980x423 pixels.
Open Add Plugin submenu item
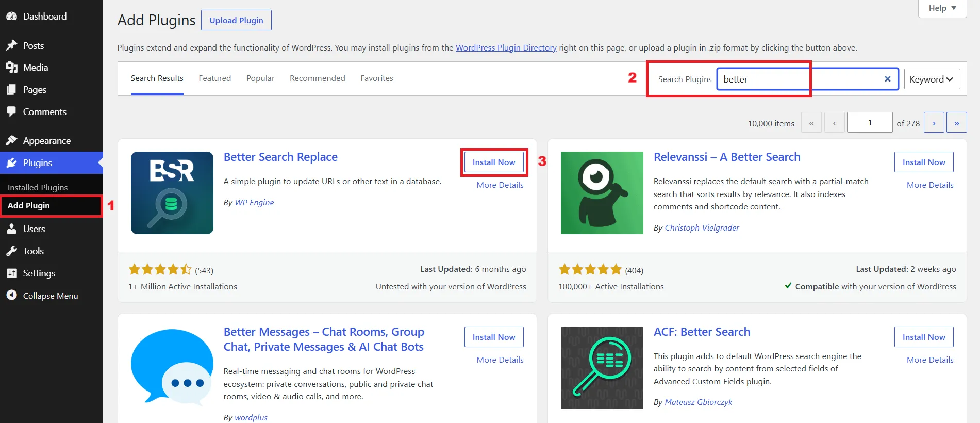click(29, 205)
